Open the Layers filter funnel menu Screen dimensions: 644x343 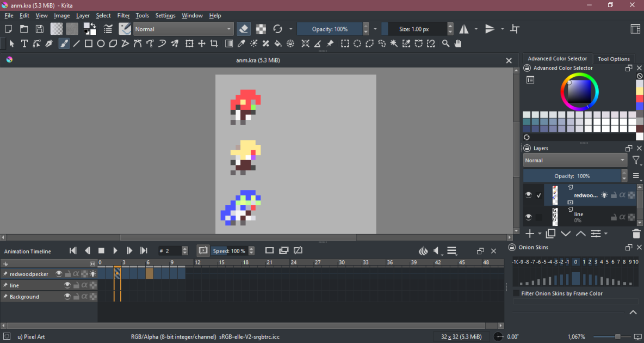click(x=636, y=161)
